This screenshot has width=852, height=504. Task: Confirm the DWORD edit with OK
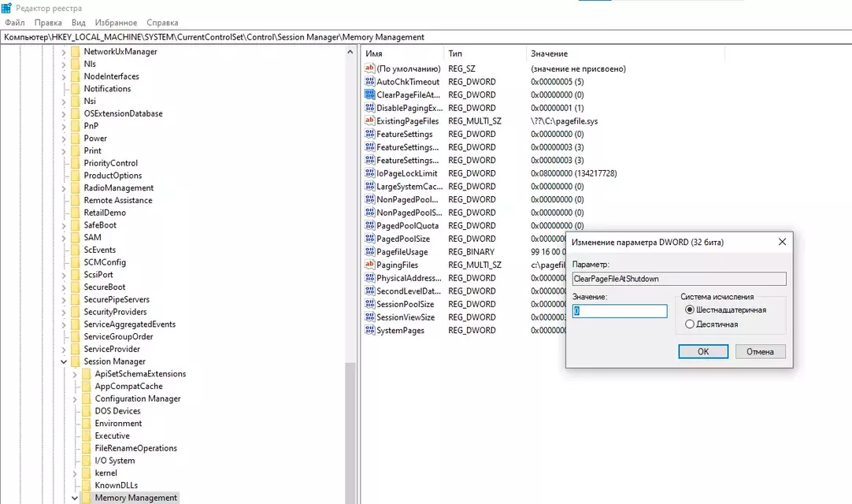703,352
